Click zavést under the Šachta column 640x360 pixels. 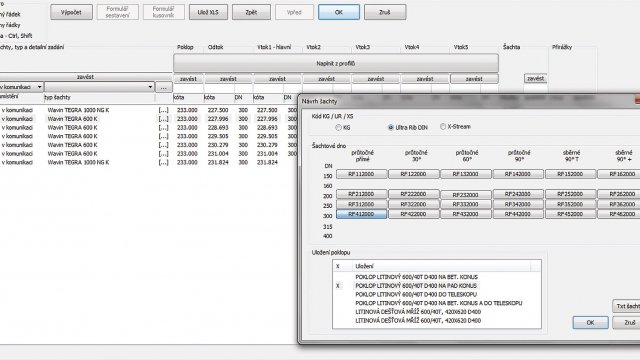(535, 78)
